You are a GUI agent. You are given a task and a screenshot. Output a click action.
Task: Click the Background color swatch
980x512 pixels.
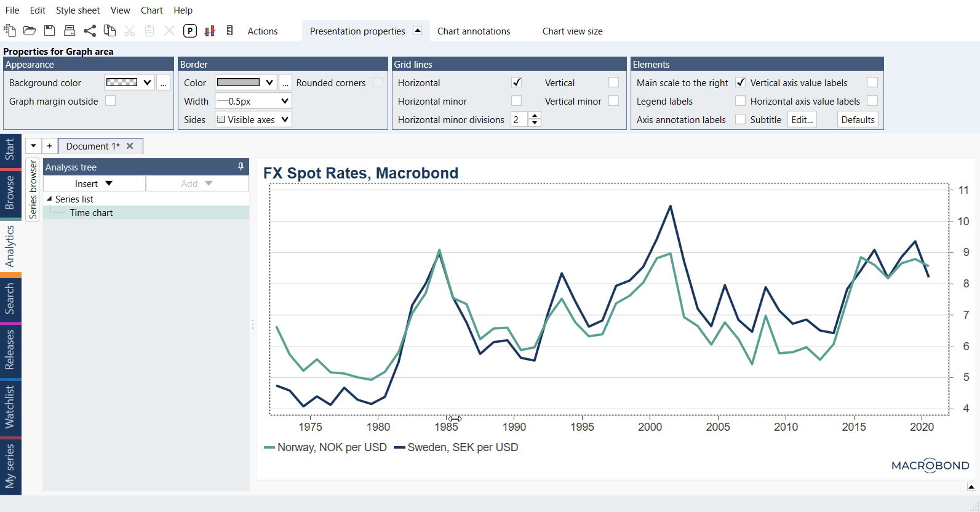(x=122, y=82)
